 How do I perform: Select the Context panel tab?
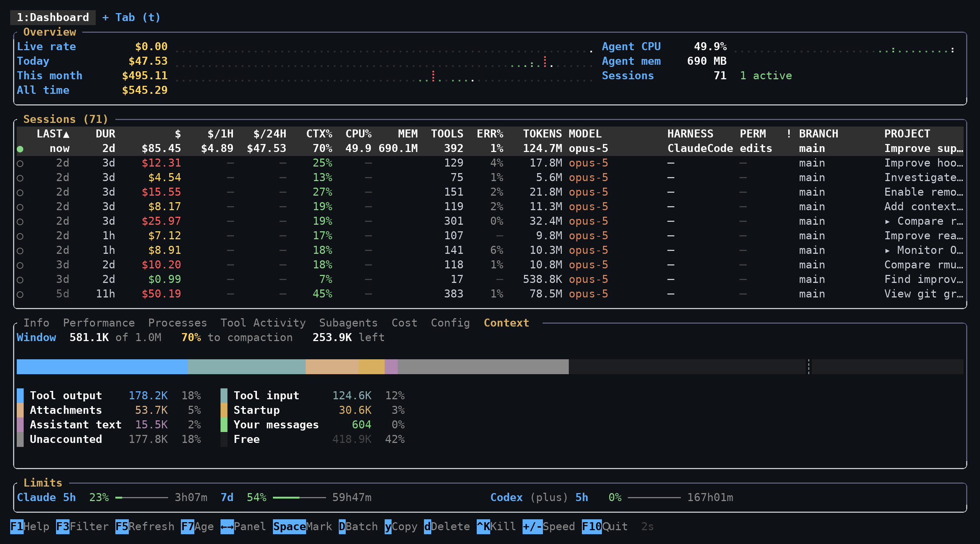tap(506, 323)
